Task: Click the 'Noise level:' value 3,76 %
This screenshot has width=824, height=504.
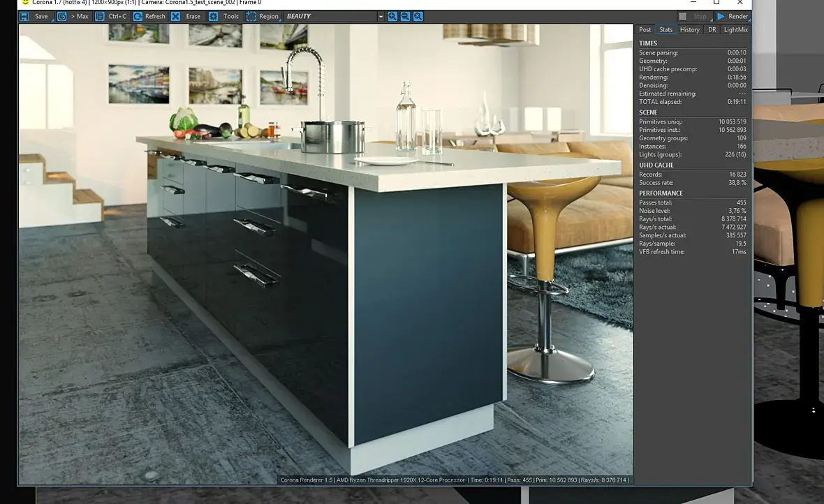Action: coord(737,211)
